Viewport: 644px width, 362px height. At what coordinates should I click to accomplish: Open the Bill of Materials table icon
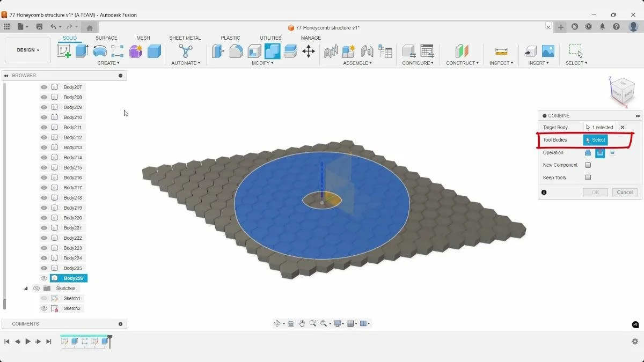point(385,51)
